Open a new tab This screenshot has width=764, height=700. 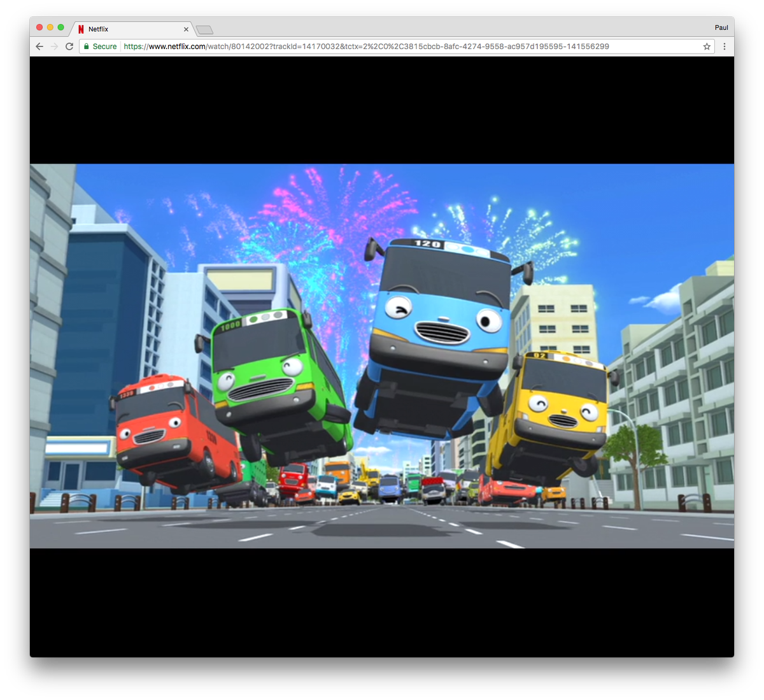[x=204, y=30]
